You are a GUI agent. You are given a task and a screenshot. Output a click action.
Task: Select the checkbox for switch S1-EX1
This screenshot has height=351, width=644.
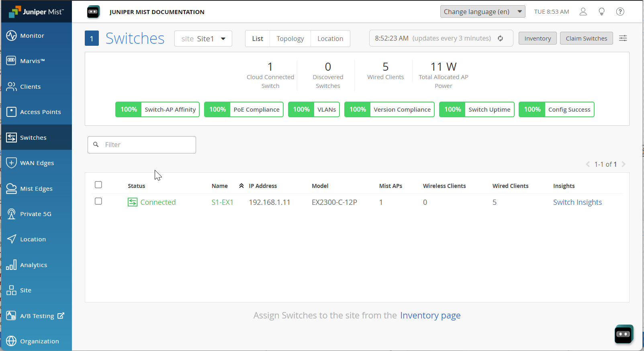click(98, 201)
